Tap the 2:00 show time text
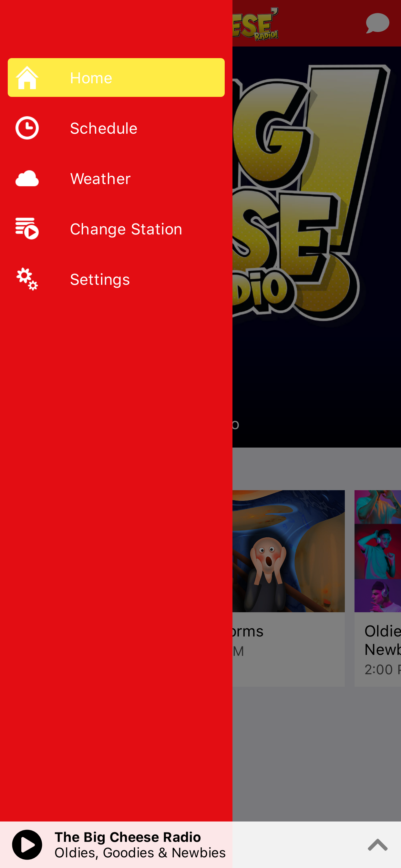The height and width of the screenshot is (868, 401). click(x=383, y=669)
